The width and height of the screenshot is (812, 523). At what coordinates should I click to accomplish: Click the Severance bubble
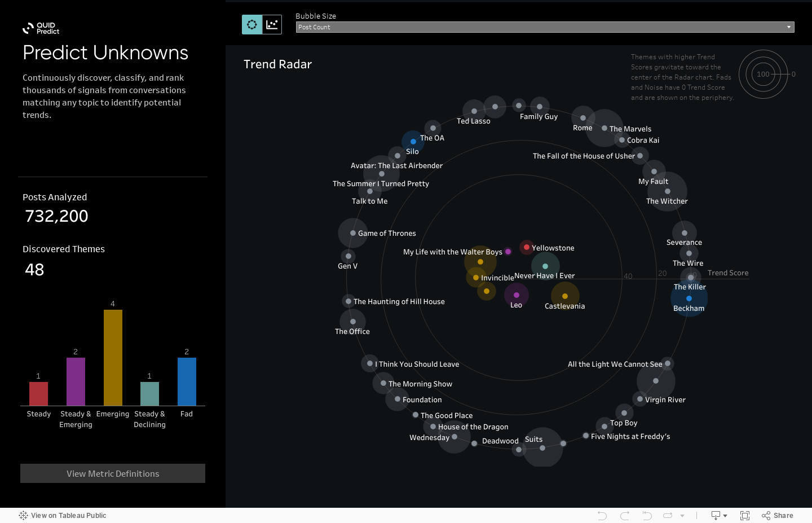point(685,233)
